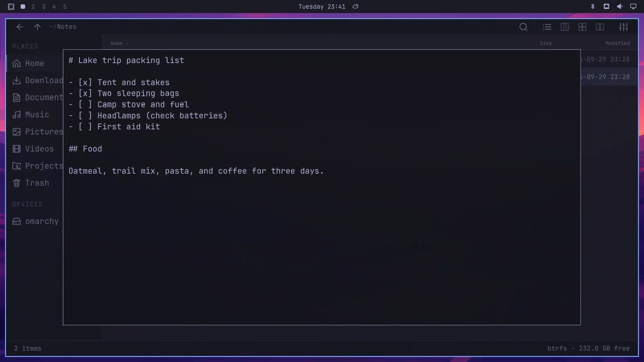
Task: Open the Downloads folder in sidebar
Action: pyautogui.click(x=35, y=80)
